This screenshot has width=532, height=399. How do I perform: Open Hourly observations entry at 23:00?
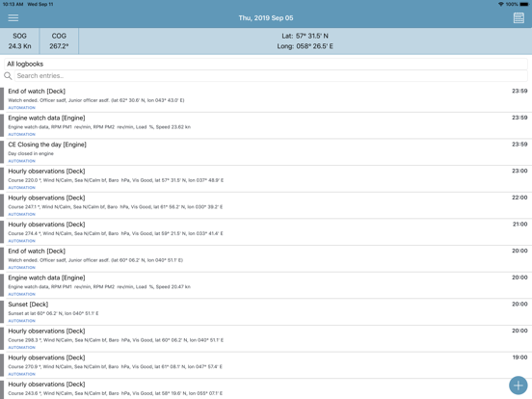pyautogui.click(x=266, y=178)
